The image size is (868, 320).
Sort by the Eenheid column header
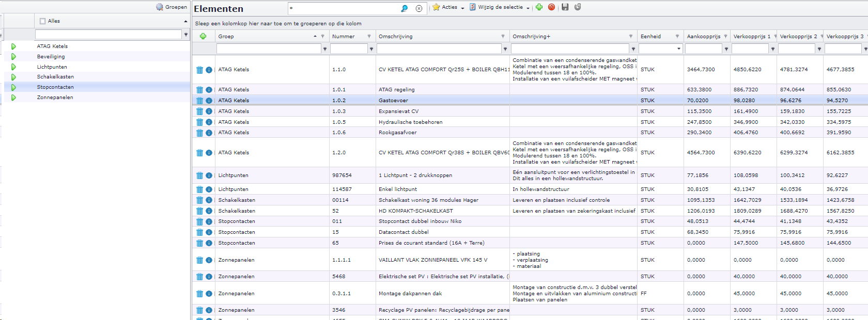[x=650, y=37]
